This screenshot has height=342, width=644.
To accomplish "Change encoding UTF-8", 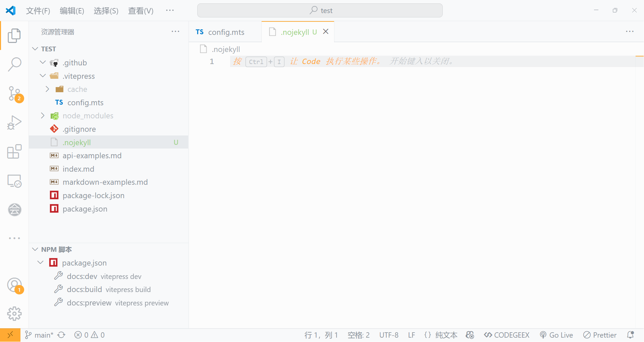I will tap(389, 335).
